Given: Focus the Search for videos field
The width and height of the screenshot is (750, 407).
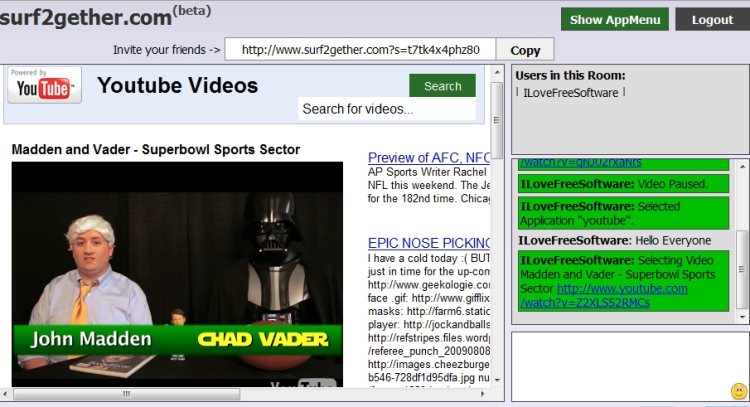Looking at the screenshot, I should pos(386,109).
